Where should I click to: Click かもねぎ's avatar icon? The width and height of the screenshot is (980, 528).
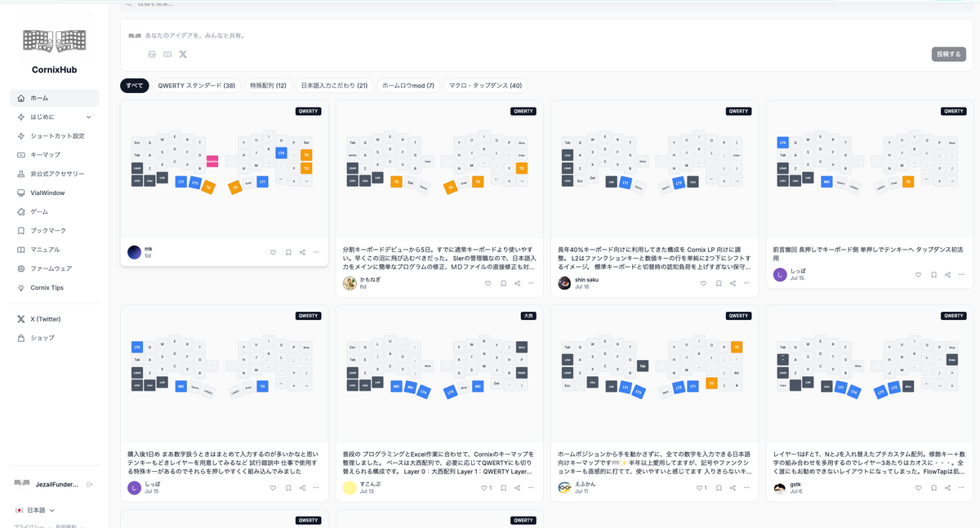tap(350, 283)
